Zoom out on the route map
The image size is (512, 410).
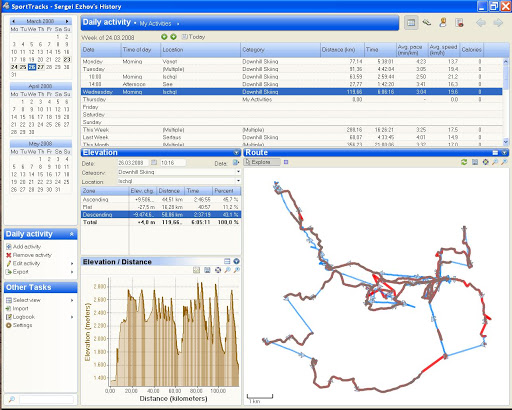[x=505, y=162]
